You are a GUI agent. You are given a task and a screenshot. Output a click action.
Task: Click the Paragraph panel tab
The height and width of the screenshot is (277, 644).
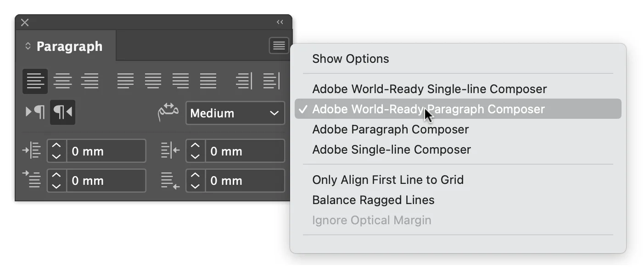click(x=65, y=46)
